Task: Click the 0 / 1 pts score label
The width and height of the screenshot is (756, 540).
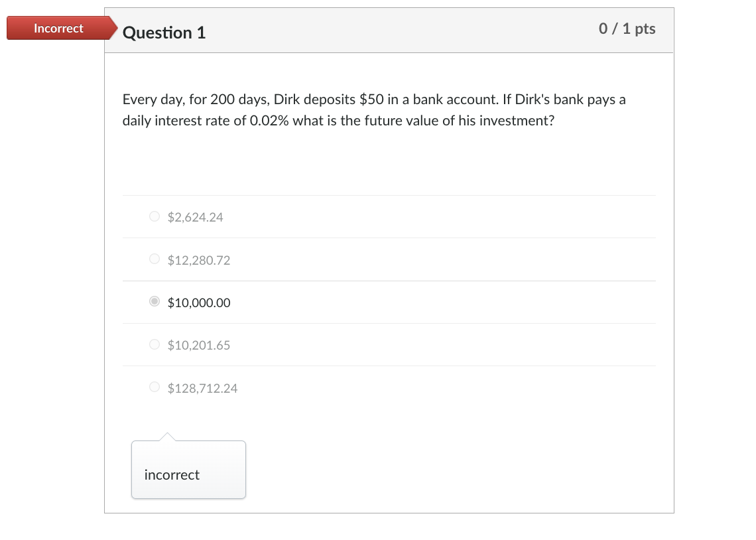Action: point(627,29)
